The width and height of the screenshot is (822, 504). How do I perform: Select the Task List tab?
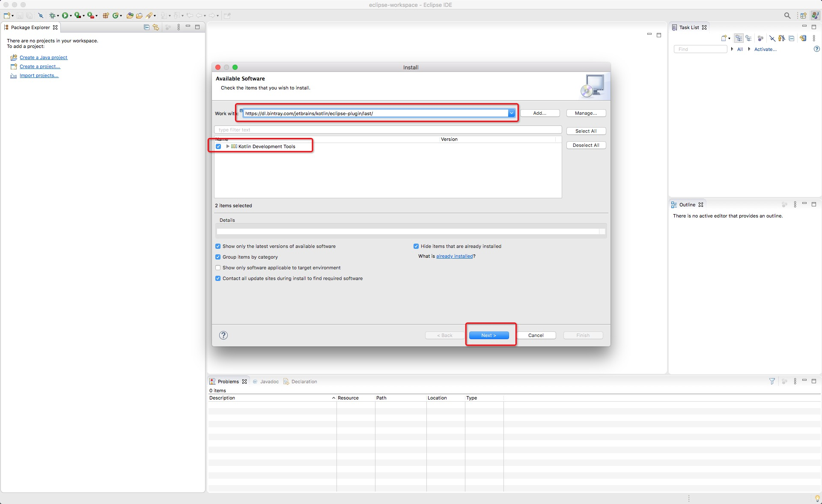[689, 27]
